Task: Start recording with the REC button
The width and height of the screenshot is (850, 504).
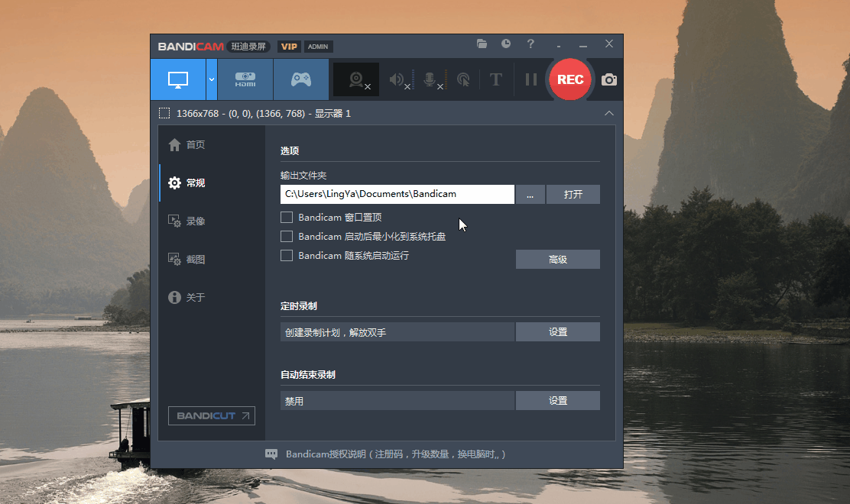Action: (x=570, y=79)
